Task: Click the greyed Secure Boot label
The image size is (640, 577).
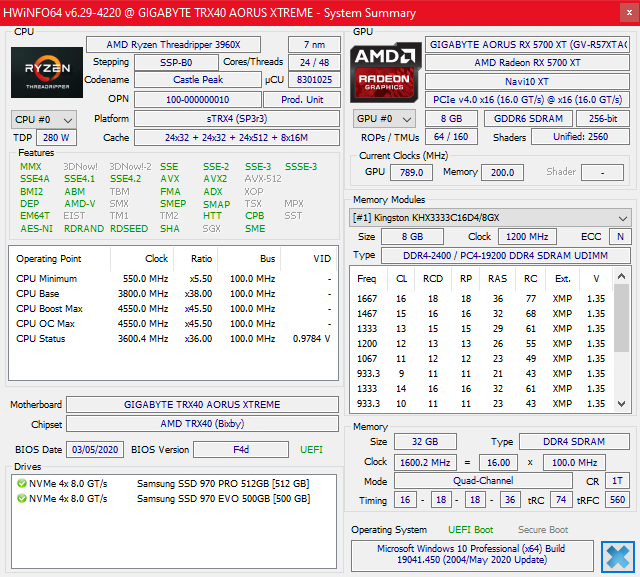Action: [x=543, y=530]
